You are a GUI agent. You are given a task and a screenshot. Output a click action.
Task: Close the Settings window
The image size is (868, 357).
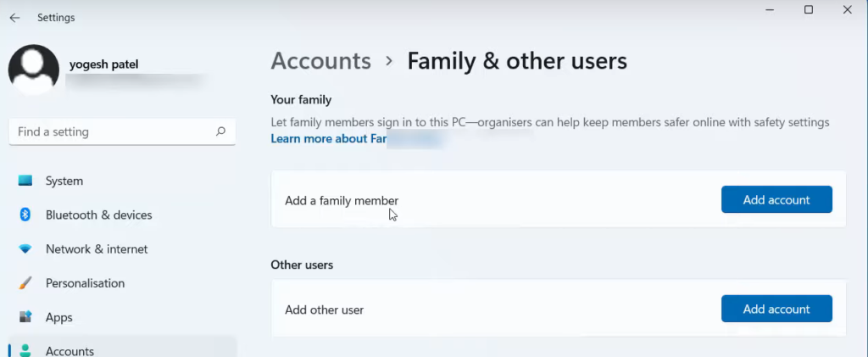[x=847, y=10]
